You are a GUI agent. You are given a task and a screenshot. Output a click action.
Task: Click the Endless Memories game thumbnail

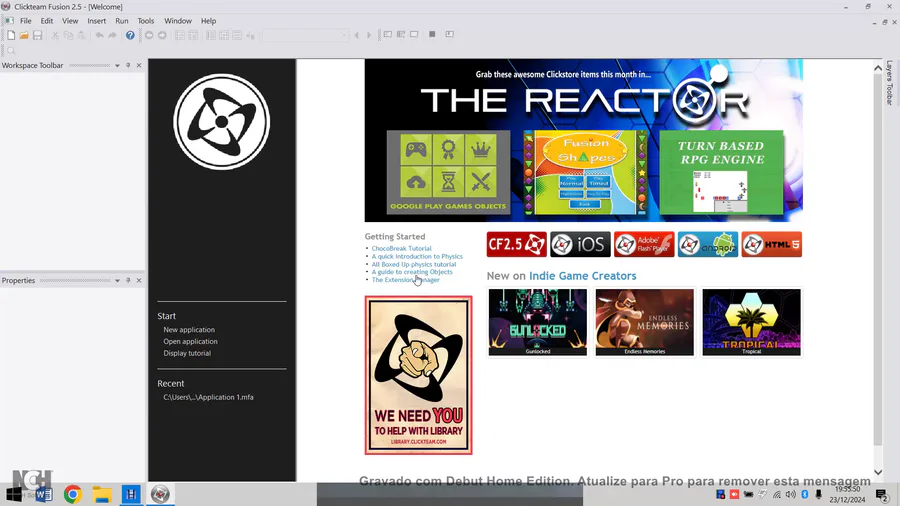click(645, 322)
